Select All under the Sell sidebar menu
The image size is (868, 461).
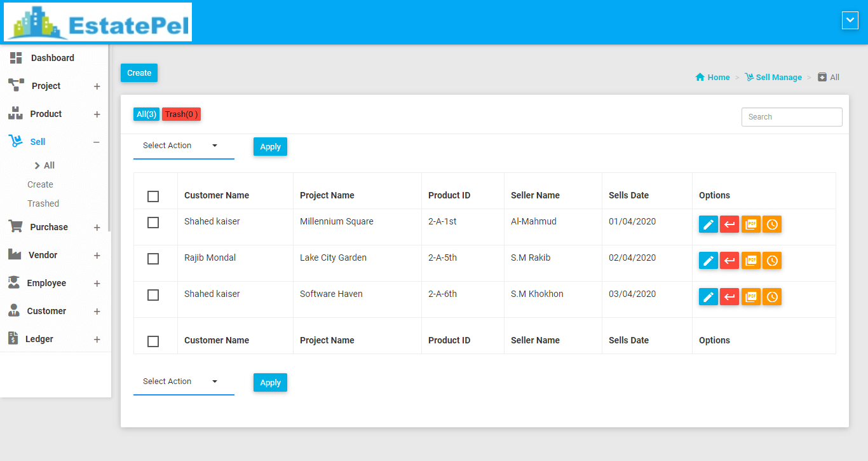tap(49, 165)
